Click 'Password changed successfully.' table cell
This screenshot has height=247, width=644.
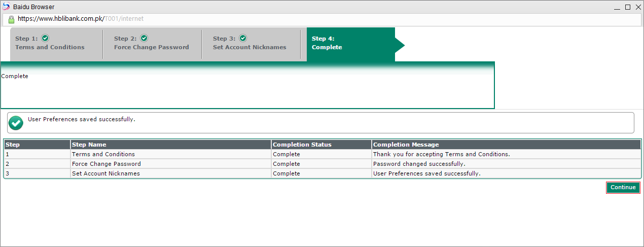point(506,164)
